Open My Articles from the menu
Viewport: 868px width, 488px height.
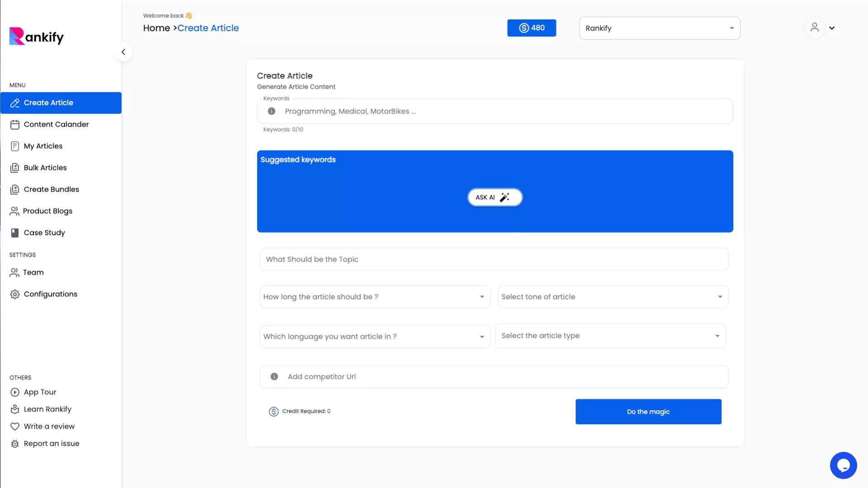[43, 146]
